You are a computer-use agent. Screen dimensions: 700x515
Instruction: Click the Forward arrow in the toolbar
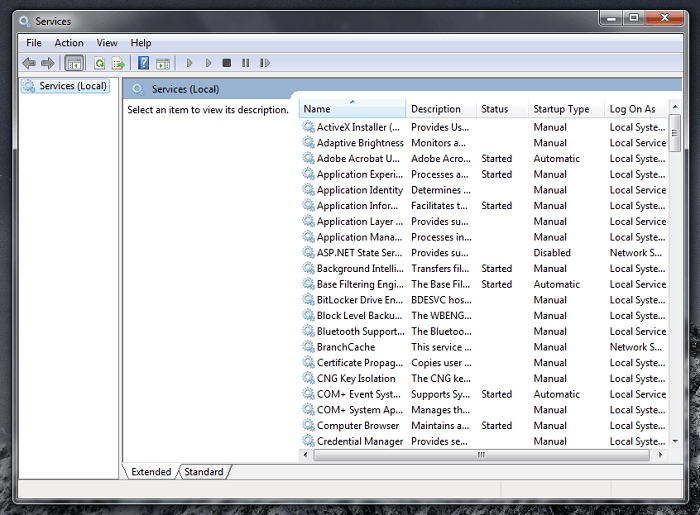(47, 63)
